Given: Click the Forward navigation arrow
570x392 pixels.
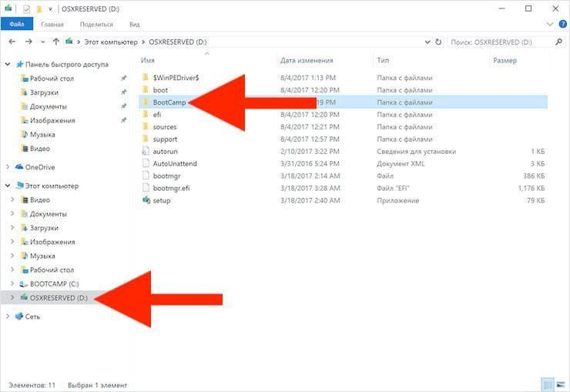Looking at the screenshot, I should [x=28, y=42].
